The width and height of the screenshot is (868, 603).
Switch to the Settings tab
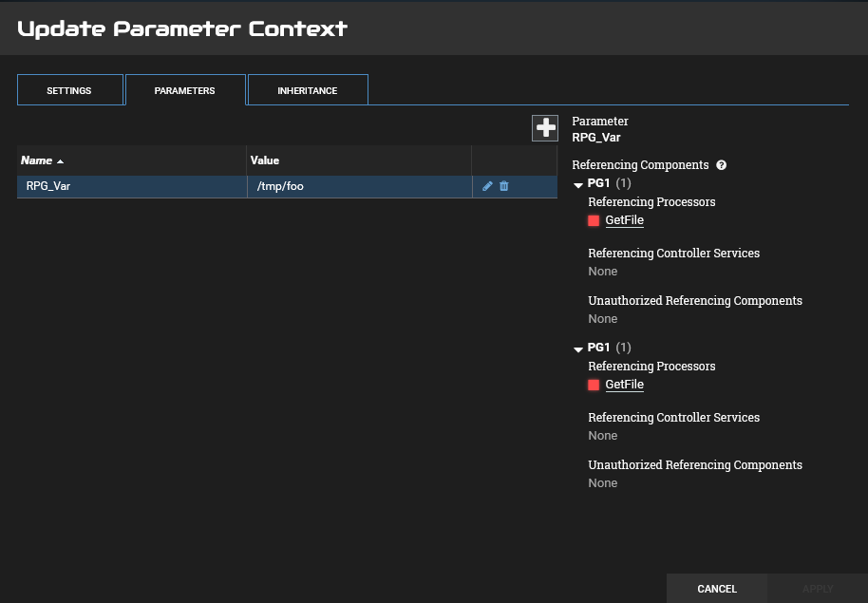(69, 90)
